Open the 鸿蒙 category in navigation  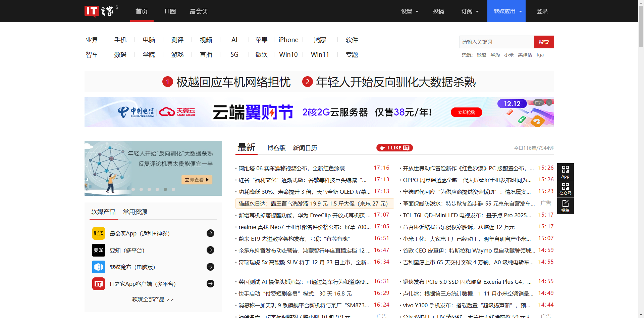[x=320, y=40]
